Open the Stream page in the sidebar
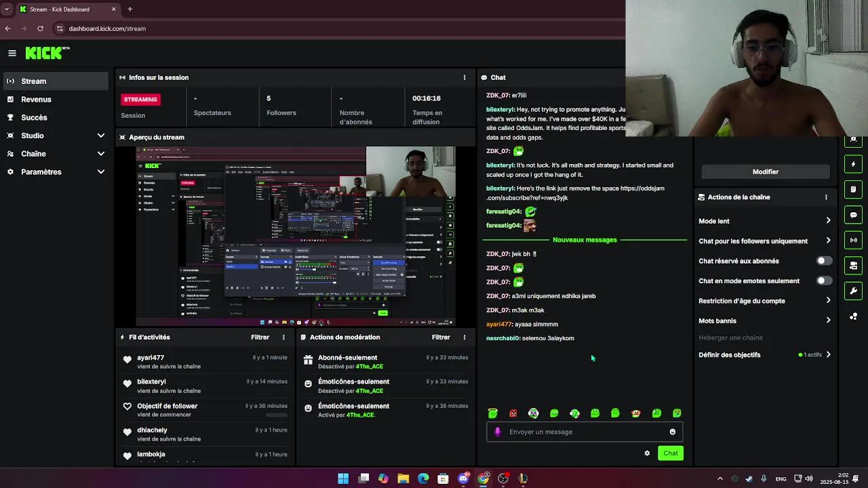 [x=56, y=81]
